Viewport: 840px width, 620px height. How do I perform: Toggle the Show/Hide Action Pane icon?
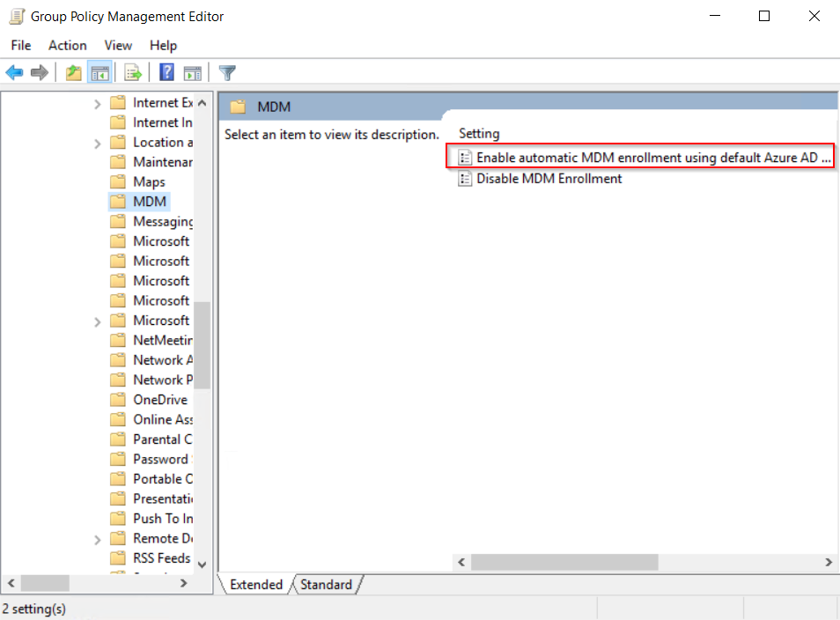pos(192,72)
